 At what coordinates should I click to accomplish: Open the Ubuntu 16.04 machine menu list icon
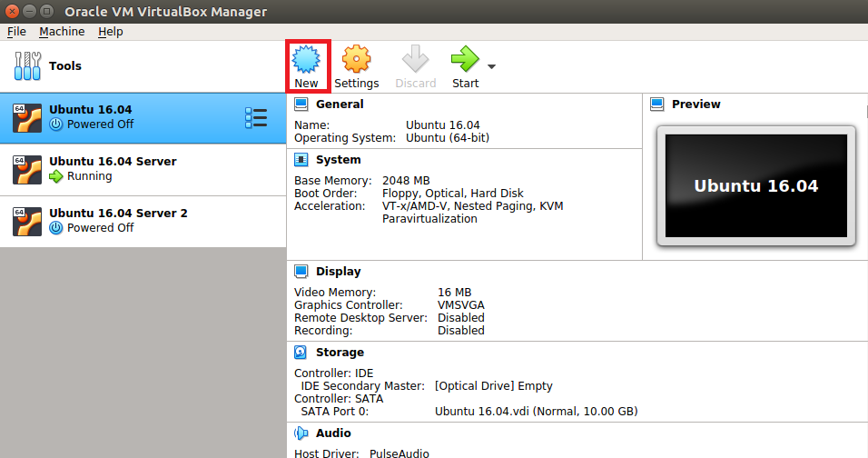coord(256,118)
